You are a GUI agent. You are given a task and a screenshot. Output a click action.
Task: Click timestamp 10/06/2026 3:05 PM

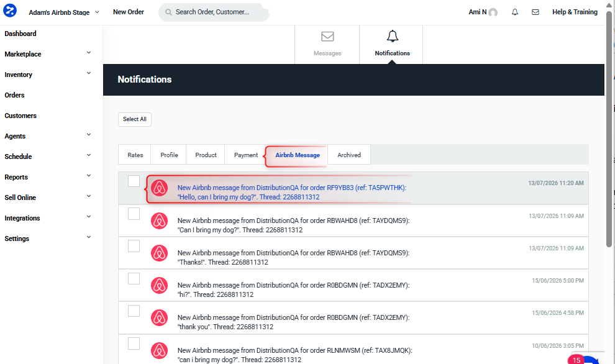click(558, 345)
